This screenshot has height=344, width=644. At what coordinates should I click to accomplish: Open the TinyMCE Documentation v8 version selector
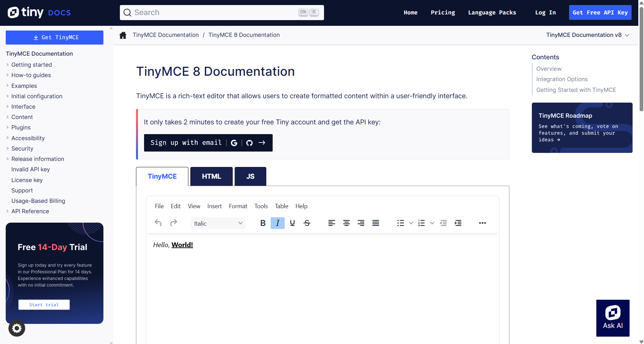click(x=587, y=35)
